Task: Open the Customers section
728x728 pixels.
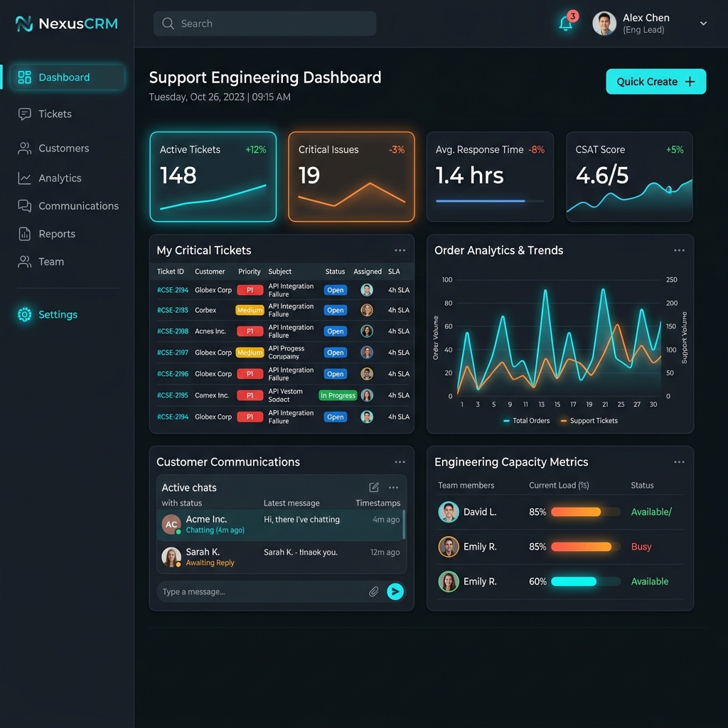Action: 53,148
